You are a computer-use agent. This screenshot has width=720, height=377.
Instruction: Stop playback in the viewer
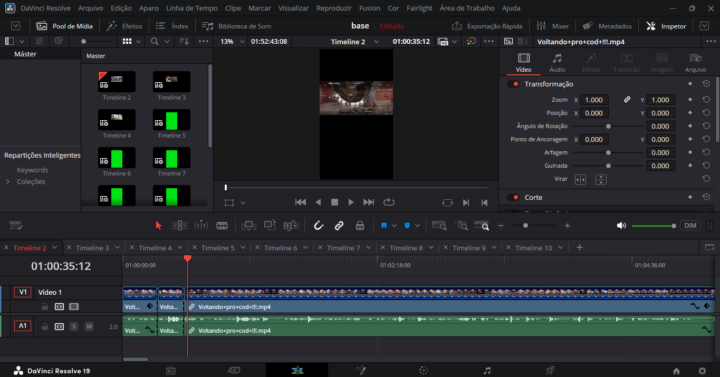(335, 202)
